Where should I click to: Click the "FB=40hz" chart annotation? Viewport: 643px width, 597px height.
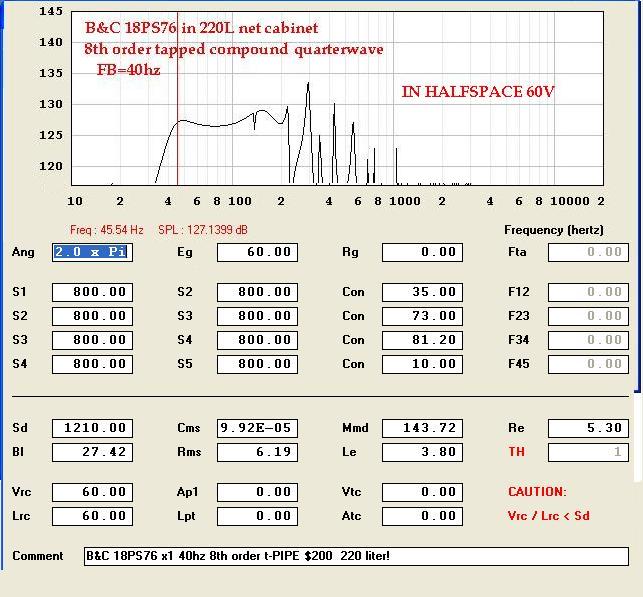point(128,70)
